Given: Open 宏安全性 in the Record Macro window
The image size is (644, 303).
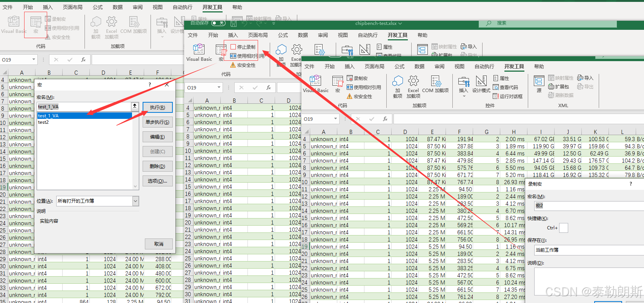Looking at the screenshot, I should (x=360, y=96).
